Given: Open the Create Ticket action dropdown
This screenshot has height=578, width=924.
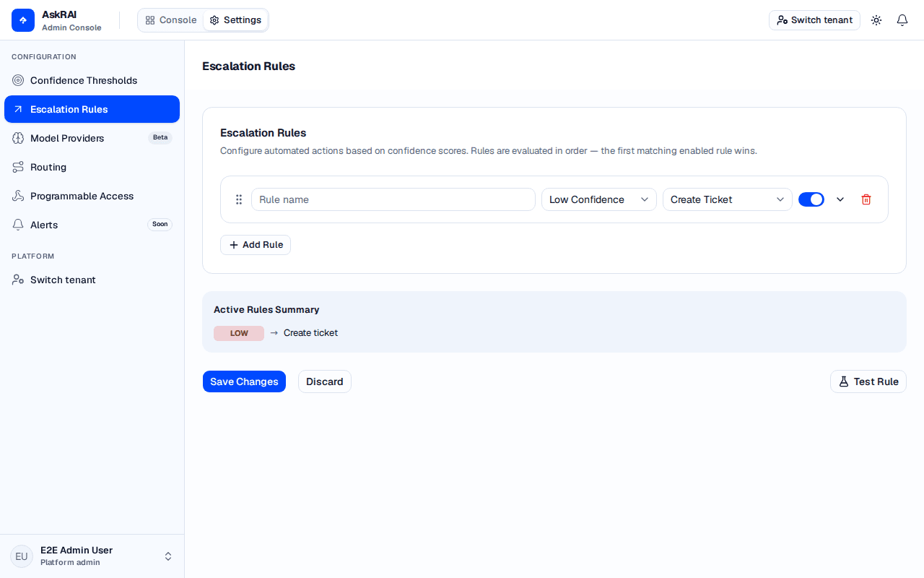Looking at the screenshot, I should pos(728,199).
